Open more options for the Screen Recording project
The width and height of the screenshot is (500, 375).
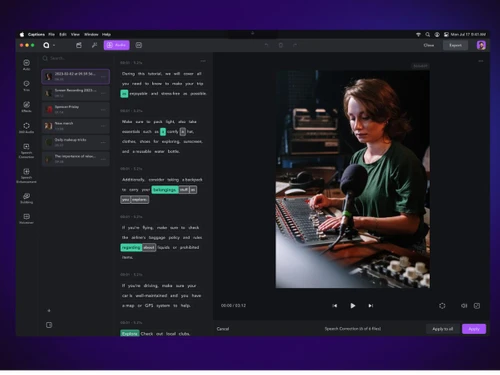click(x=103, y=93)
